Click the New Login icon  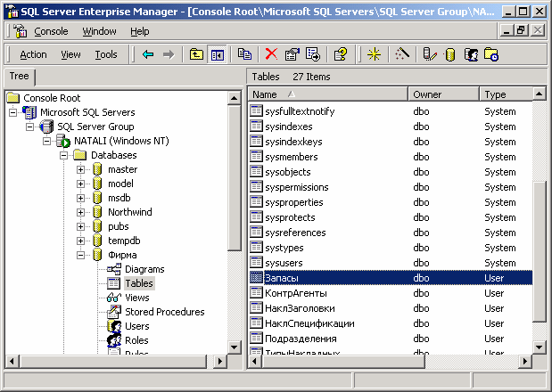[472, 54]
